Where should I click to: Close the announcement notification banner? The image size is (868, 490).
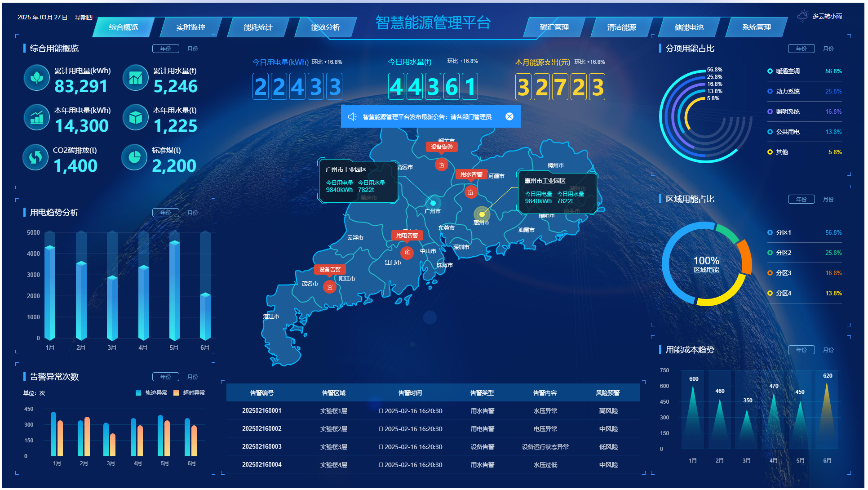click(509, 116)
